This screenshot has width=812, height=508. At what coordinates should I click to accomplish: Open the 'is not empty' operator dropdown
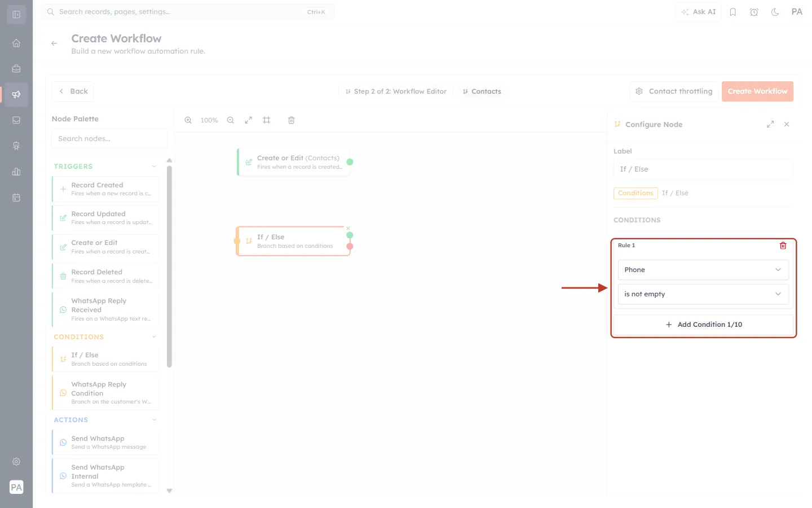tap(703, 294)
